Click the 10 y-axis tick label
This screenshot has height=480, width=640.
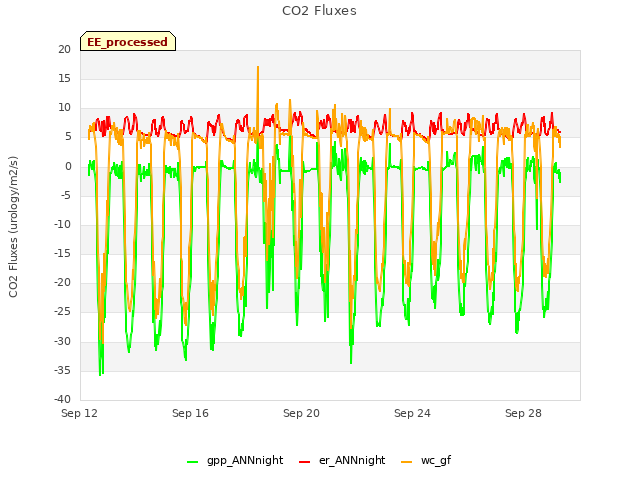[64, 108]
